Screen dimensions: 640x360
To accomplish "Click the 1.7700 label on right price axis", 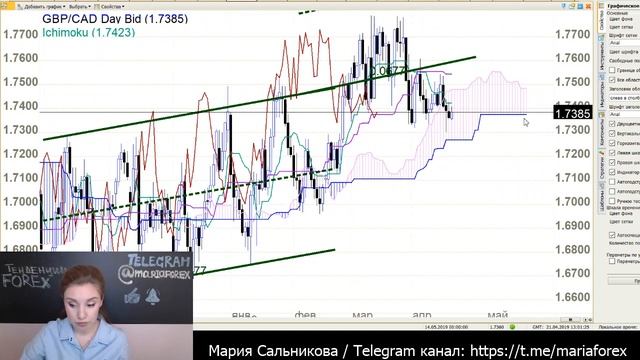I will coord(573,34).
